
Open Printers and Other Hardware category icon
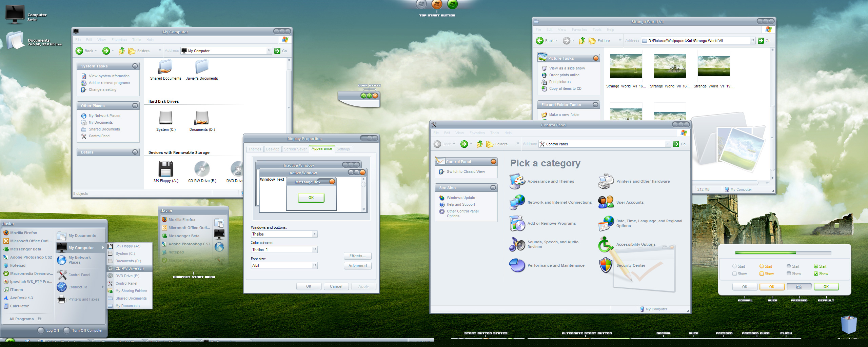click(606, 181)
